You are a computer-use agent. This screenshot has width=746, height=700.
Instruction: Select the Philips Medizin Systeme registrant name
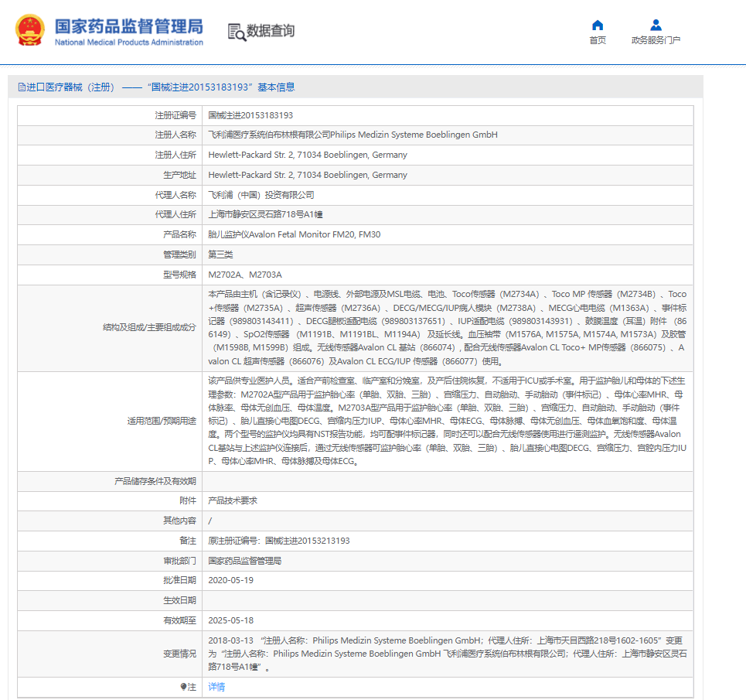tap(353, 135)
